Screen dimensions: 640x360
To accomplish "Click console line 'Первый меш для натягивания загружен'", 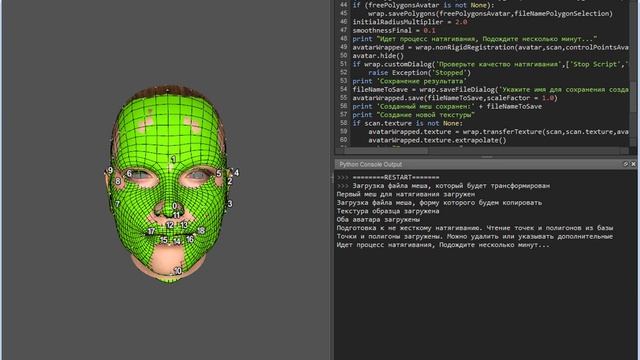I will pyautogui.click(x=406, y=194).
